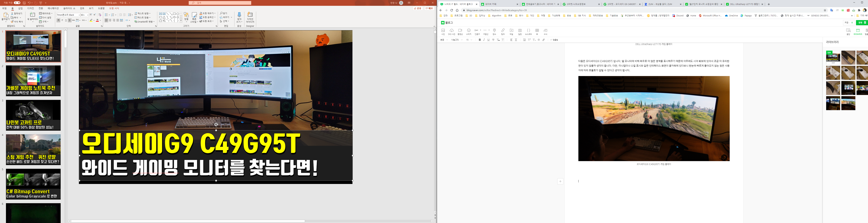Screen dimensions: 868x223
Task: Switch to the 삽입 ribbon tab
Action: pos(20,8)
